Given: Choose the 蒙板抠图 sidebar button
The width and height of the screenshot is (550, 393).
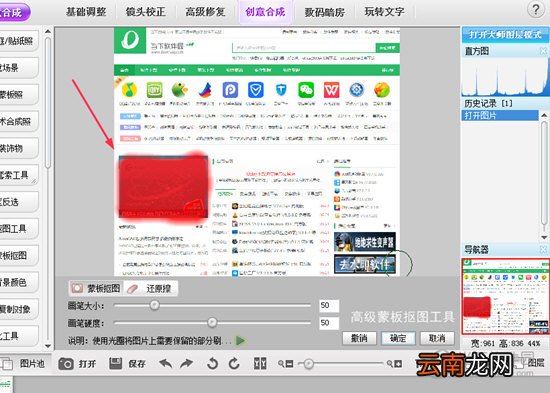Looking at the screenshot, I should (x=19, y=255).
